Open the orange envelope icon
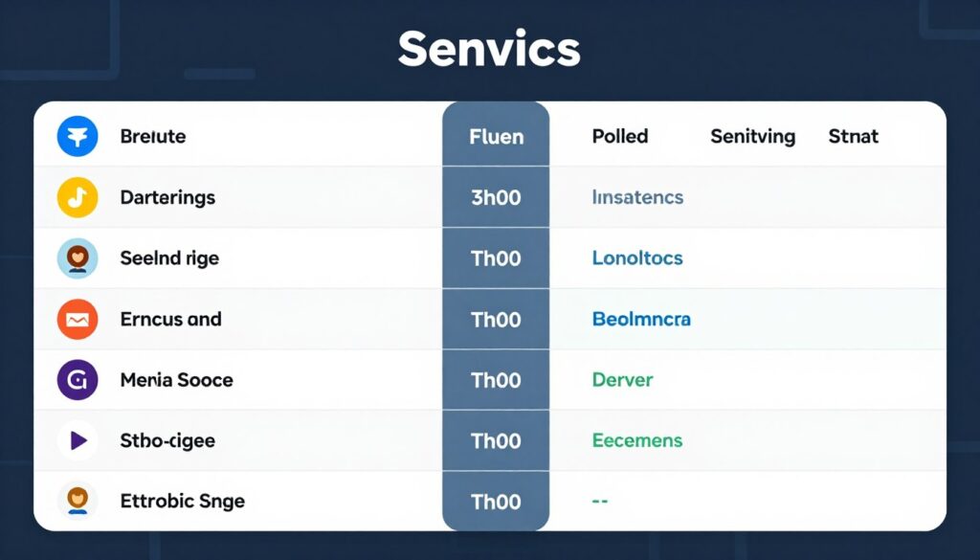This screenshot has width=980, height=560. tap(78, 320)
